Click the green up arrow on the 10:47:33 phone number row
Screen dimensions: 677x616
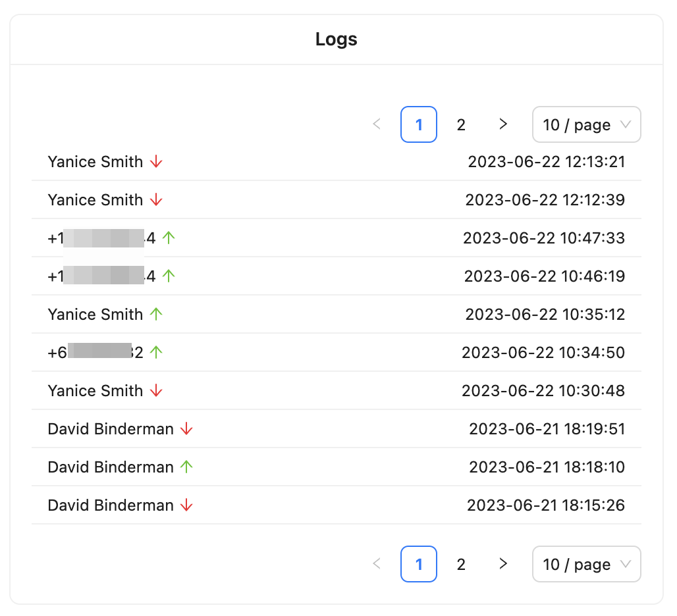(x=169, y=238)
